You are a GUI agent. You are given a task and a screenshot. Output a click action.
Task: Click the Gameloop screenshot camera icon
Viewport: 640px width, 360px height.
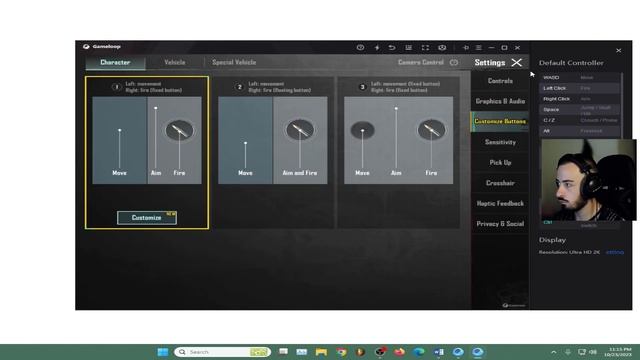442,47
